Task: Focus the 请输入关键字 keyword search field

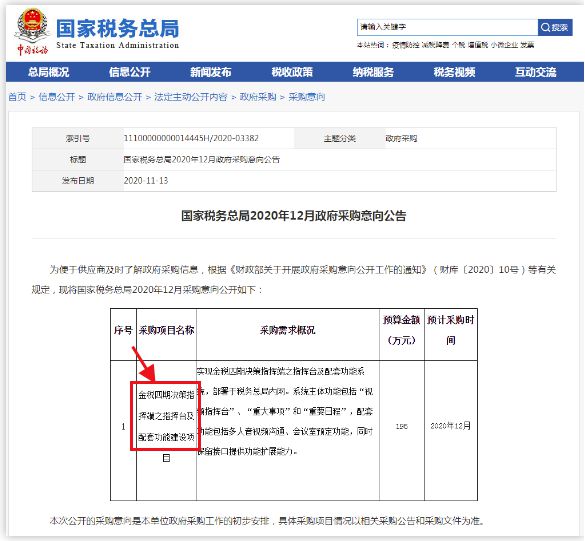Action: click(x=447, y=27)
